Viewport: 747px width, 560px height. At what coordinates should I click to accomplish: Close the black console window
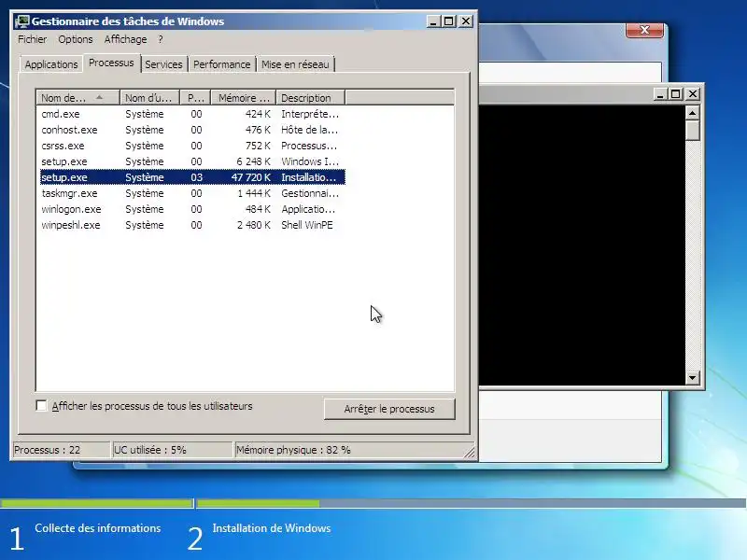click(x=693, y=94)
